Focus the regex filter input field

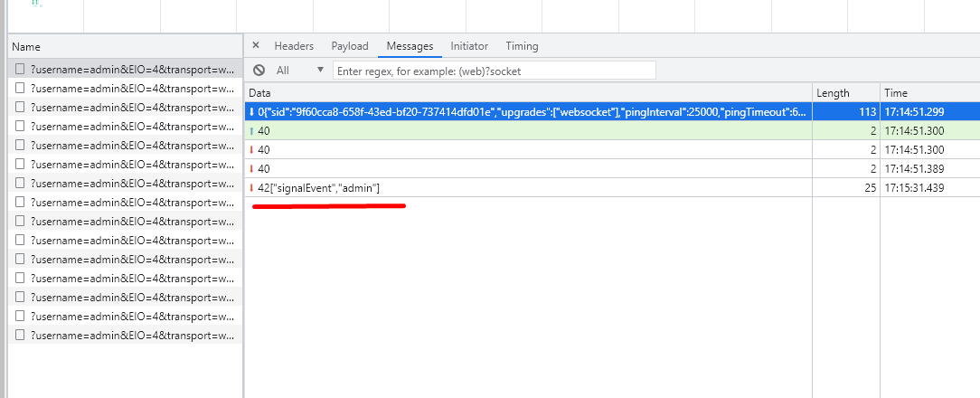click(495, 71)
